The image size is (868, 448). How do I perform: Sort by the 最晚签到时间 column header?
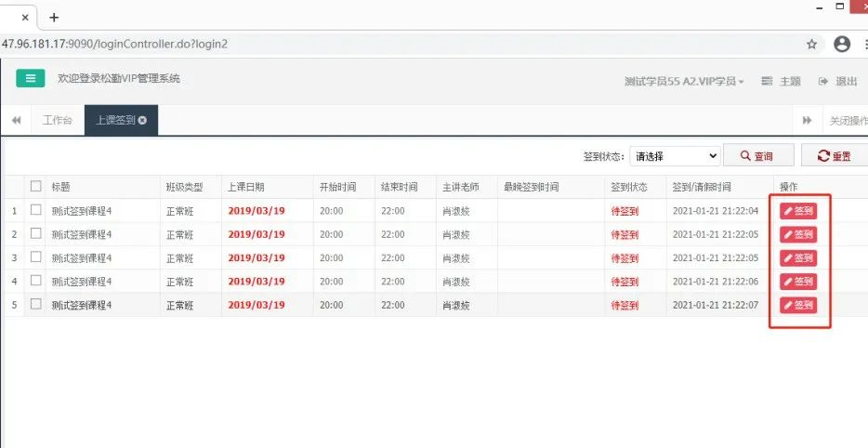(531, 187)
